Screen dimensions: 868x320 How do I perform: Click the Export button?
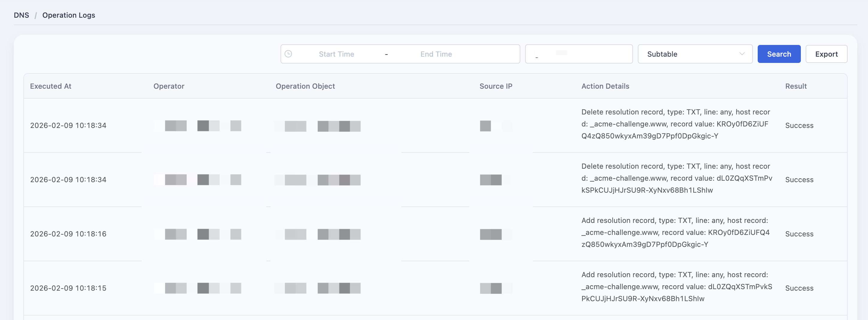(826, 54)
